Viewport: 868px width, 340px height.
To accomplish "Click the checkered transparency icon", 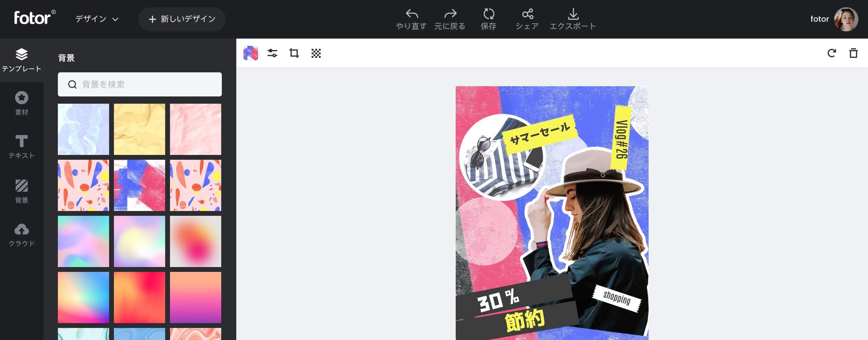I will pos(316,53).
